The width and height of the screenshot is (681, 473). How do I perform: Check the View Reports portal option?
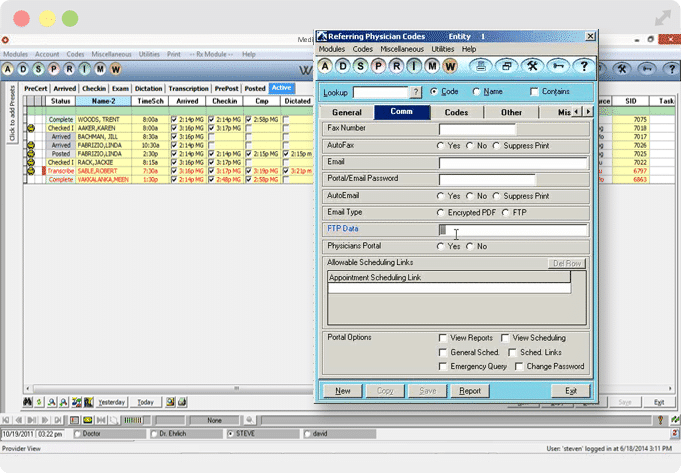coord(443,338)
